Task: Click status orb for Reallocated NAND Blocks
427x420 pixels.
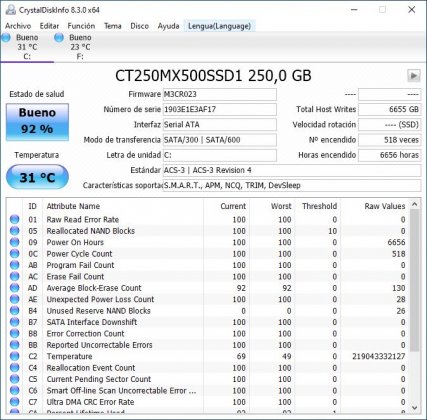Action: click(15, 231)
